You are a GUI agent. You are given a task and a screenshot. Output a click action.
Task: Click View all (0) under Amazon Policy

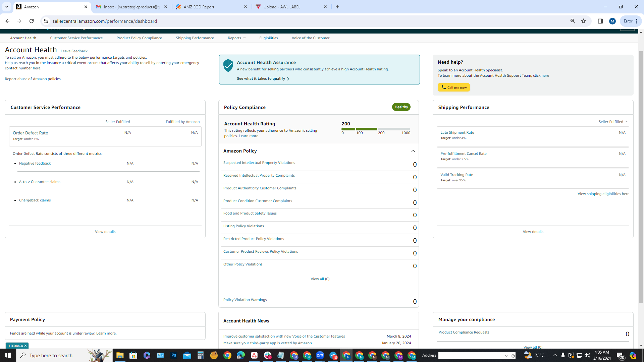point(320,279)
